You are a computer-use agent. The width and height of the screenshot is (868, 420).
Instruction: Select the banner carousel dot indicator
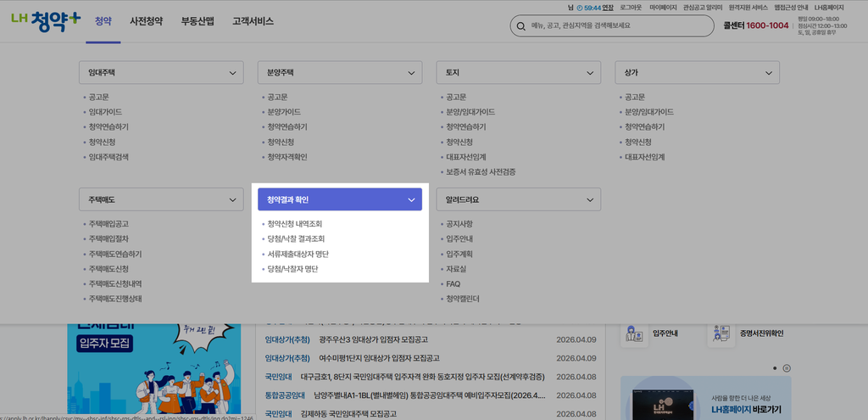click(775, 368)
